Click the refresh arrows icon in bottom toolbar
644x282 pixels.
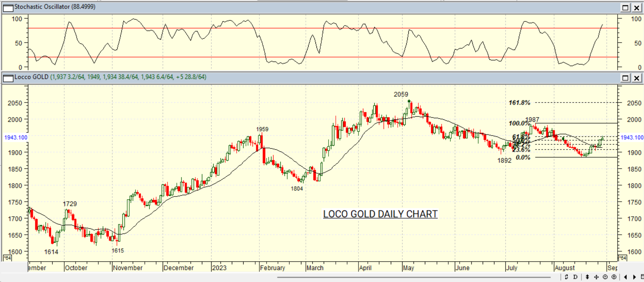coord(566,277)
